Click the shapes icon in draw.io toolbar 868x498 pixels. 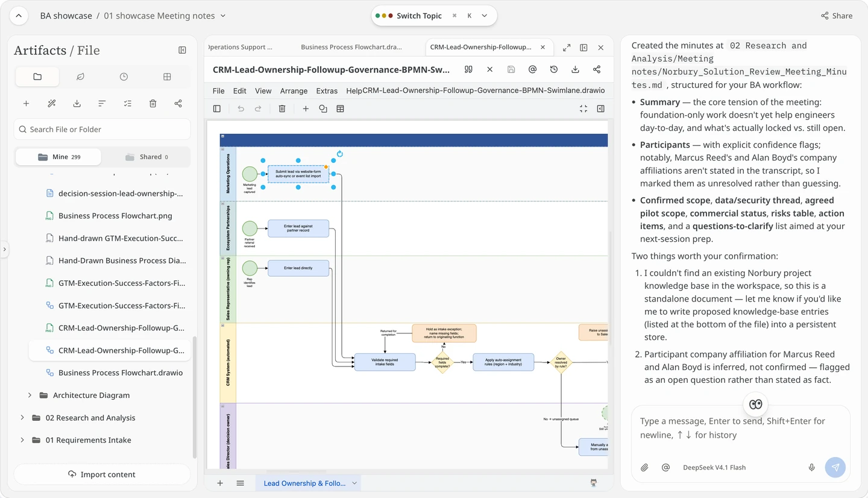(323, 109)
